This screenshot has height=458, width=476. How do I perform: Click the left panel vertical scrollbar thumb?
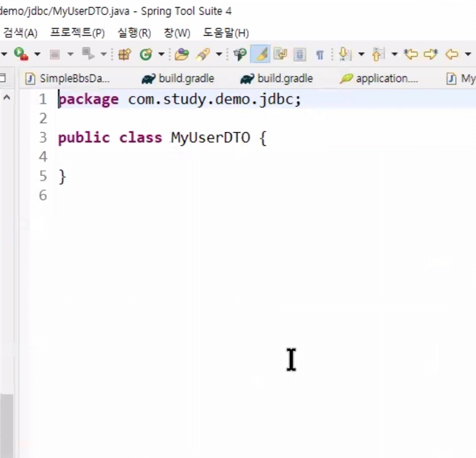[7, 426]
